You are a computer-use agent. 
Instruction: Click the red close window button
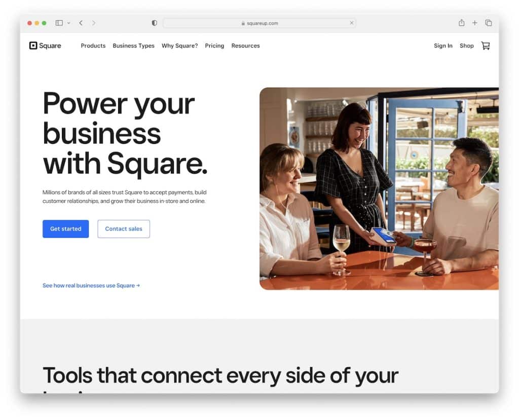[x=29, y=23]
